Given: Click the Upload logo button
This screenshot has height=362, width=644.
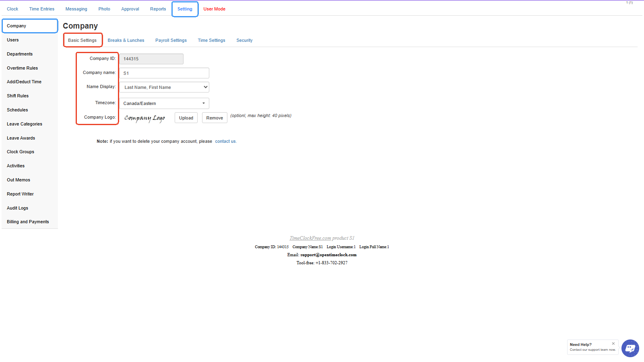Looking at the screenshot, I should [x=186, y=118].
